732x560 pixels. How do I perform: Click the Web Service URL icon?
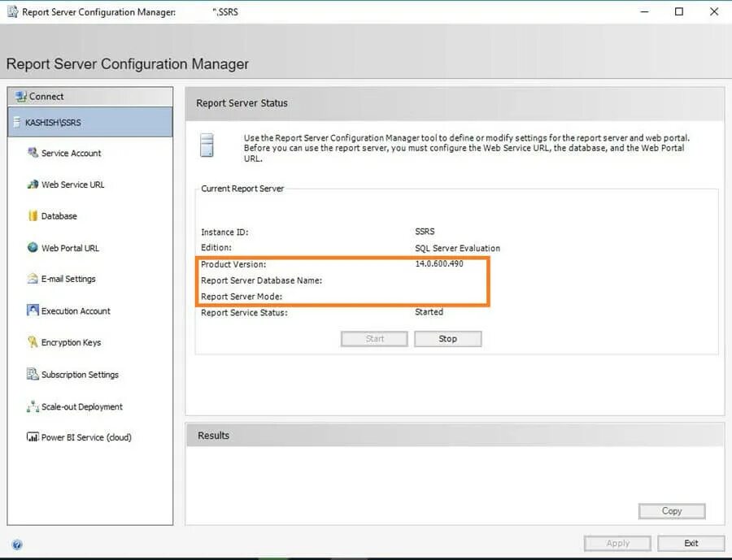tap(33, 184)
